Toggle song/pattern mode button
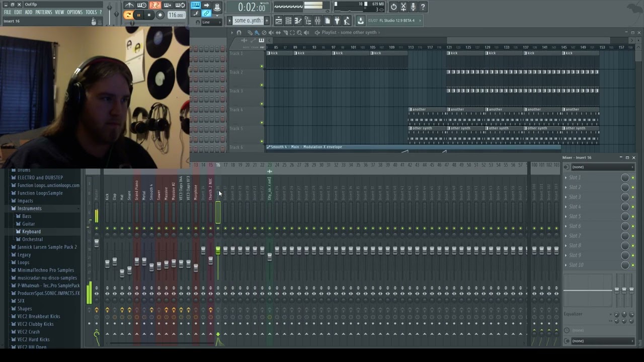Screen dimensions: 644x362 (x=129, y=15)
